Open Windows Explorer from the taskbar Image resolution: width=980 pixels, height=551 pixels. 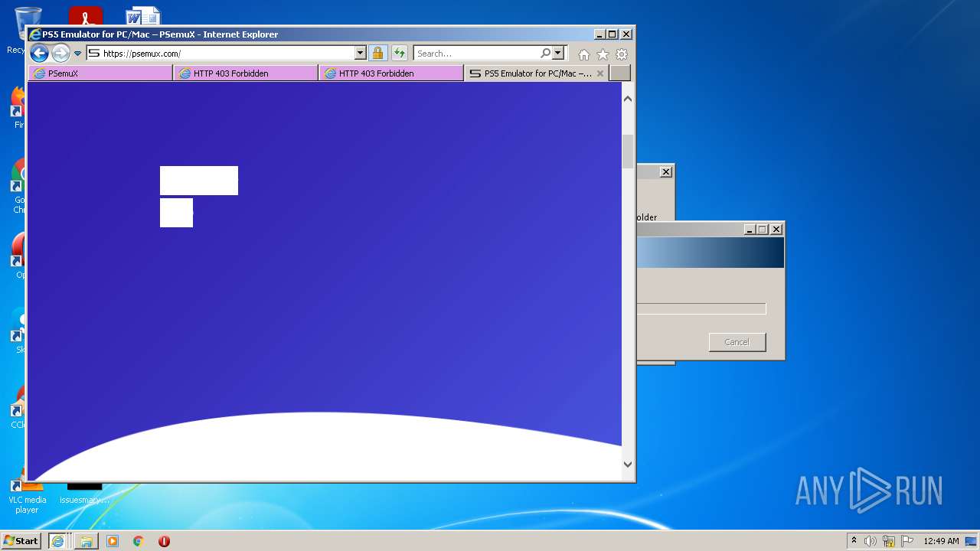pos(86,541)
